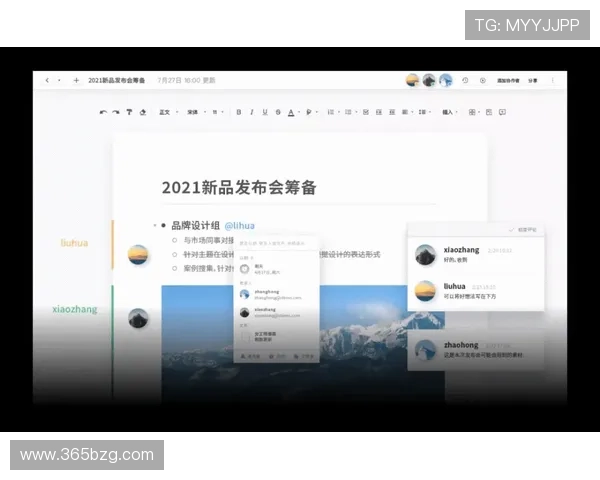Click the 分享 share button
Image resolution: width=600 pixels, height=480 pixels.
click(533, 80)
